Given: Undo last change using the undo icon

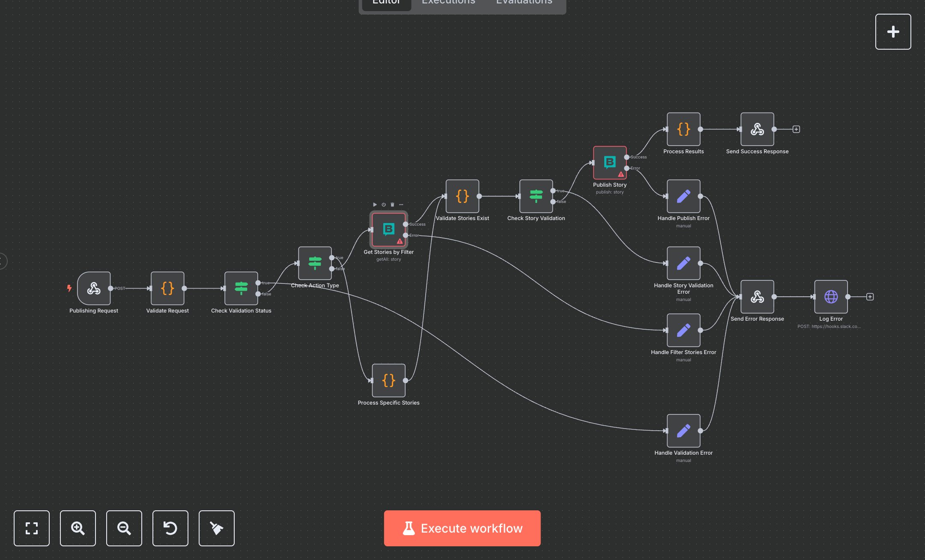Looking at the screenshot, I should pyautogui.click(x=170, y=528).
